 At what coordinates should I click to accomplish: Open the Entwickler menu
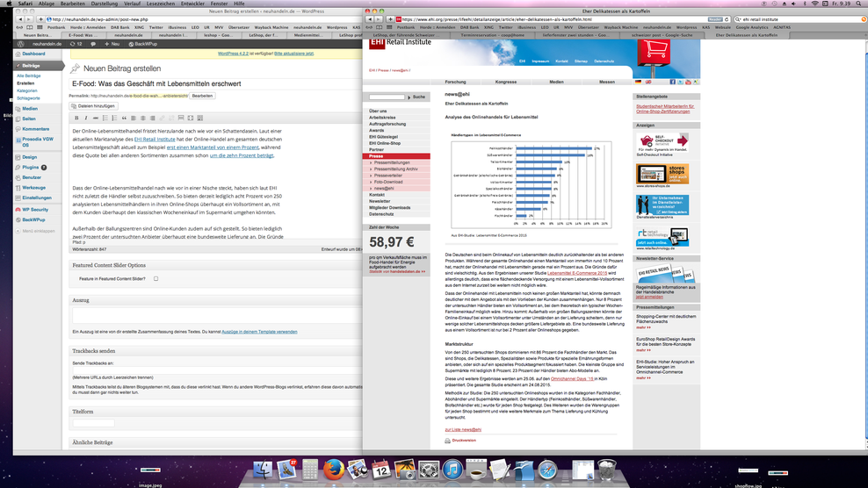192,4
